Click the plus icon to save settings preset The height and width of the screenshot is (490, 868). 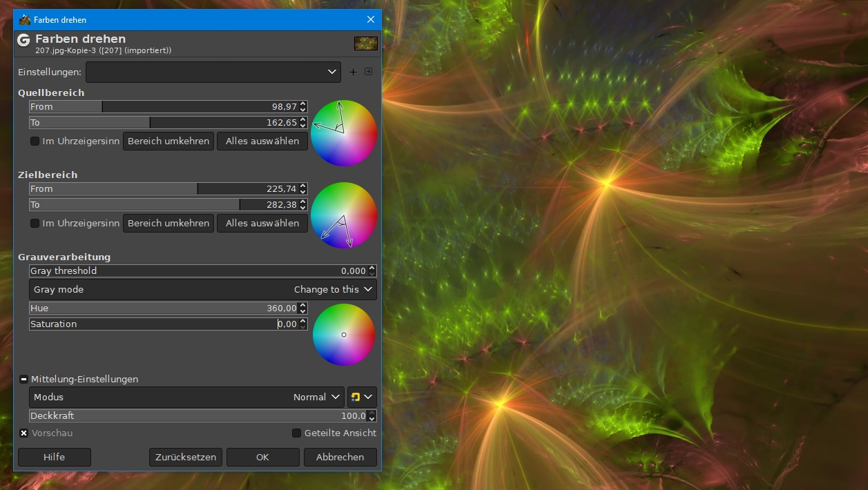[354, 72]
